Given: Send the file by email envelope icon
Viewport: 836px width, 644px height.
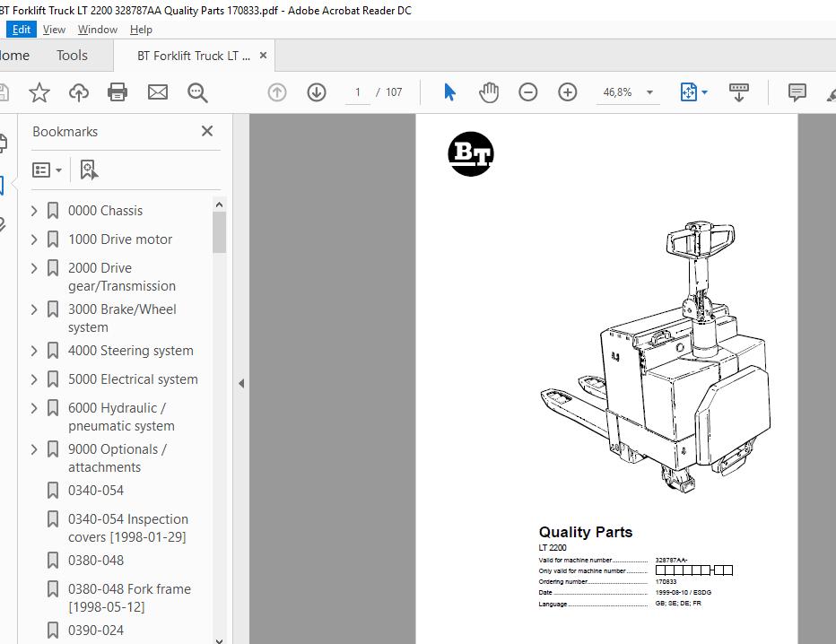Looking at the screenshot, I should tap(158, 92).
